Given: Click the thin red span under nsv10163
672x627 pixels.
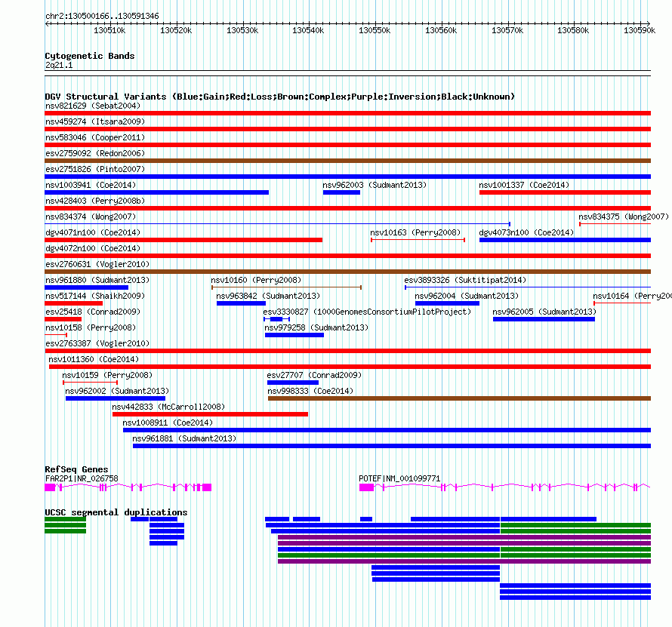Looking at the screenshot, I should (418, 240).
